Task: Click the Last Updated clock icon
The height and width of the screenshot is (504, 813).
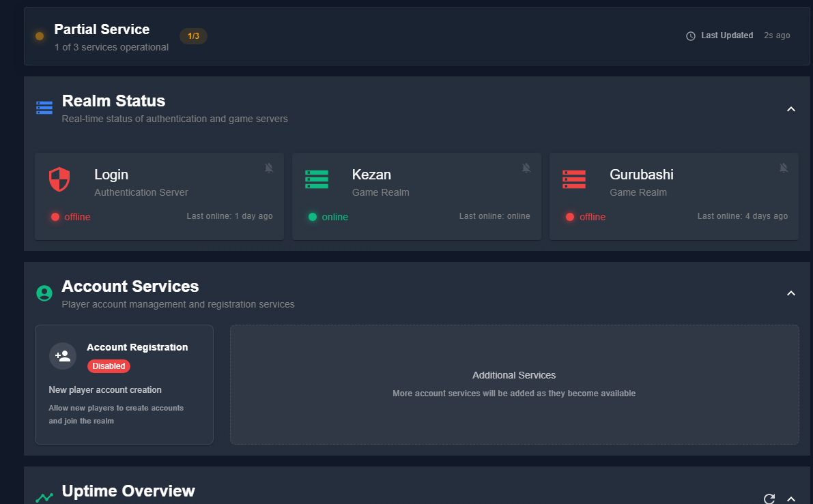Action: 691,35
